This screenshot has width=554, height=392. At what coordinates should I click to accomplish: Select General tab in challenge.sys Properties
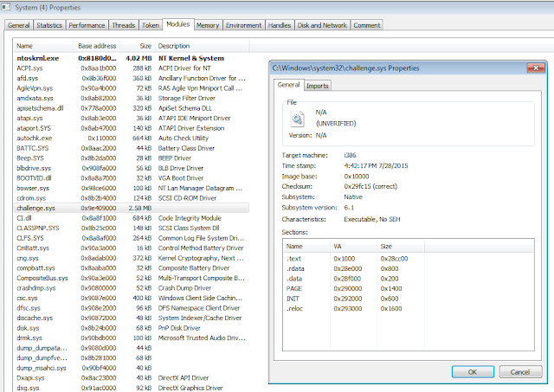coord(288,85)
